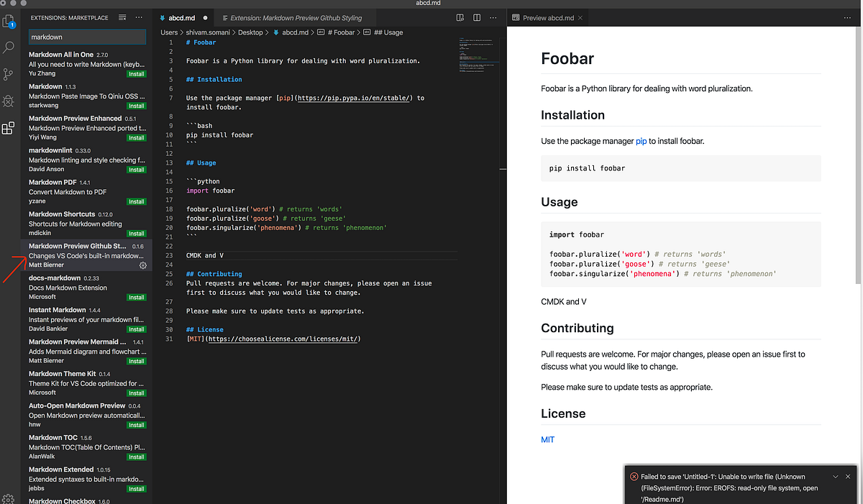
Task: Click pip.pypa.io URL in editor
Action: (x=353, y=98)
